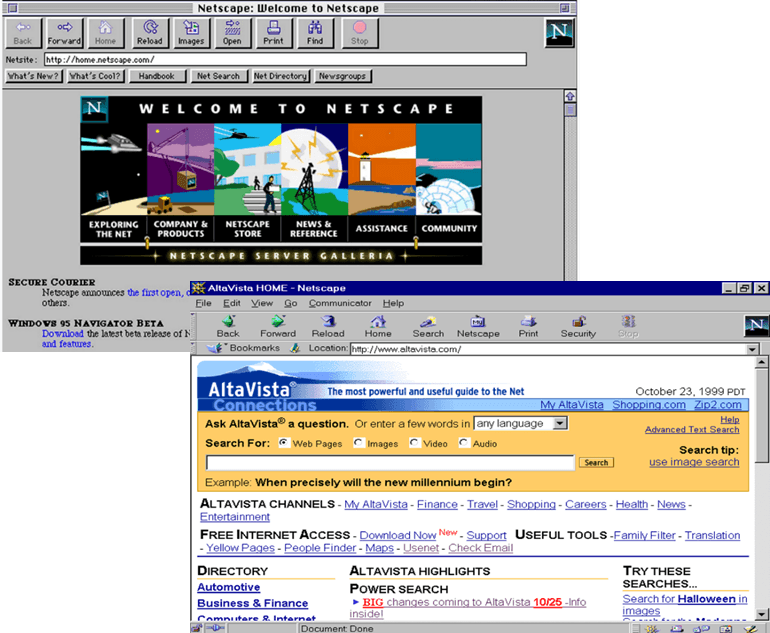
Task: Open the Translation tool link
Action: click(712, 535)
